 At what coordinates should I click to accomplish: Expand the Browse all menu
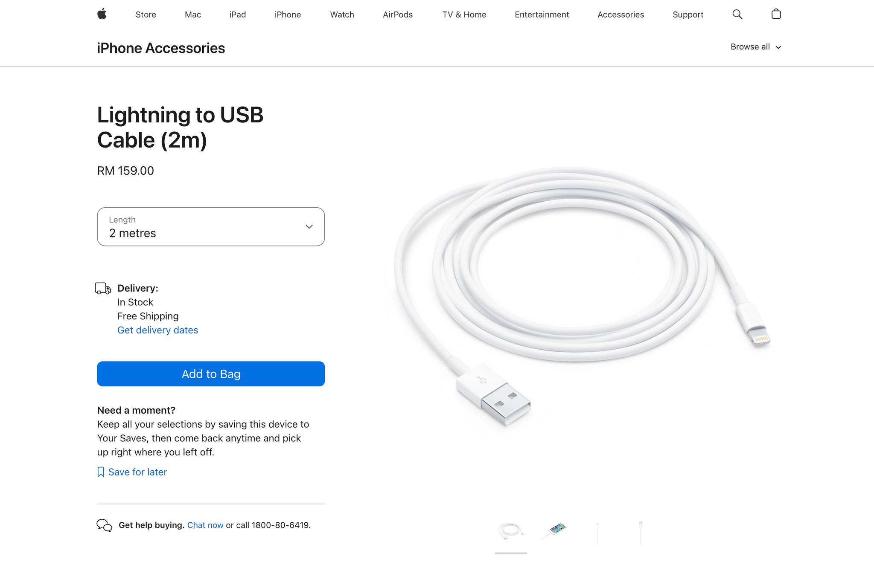coord(756,47)
